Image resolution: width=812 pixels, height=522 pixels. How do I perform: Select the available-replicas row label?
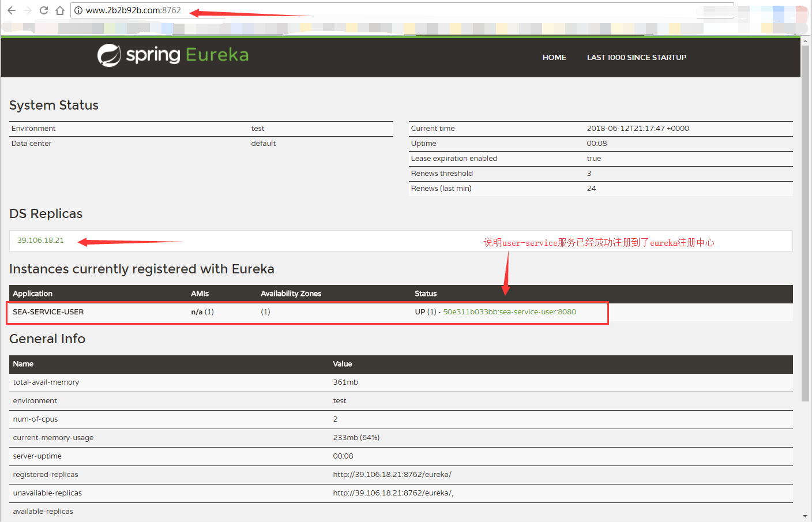pyautogui.click(x=43, y=512)
